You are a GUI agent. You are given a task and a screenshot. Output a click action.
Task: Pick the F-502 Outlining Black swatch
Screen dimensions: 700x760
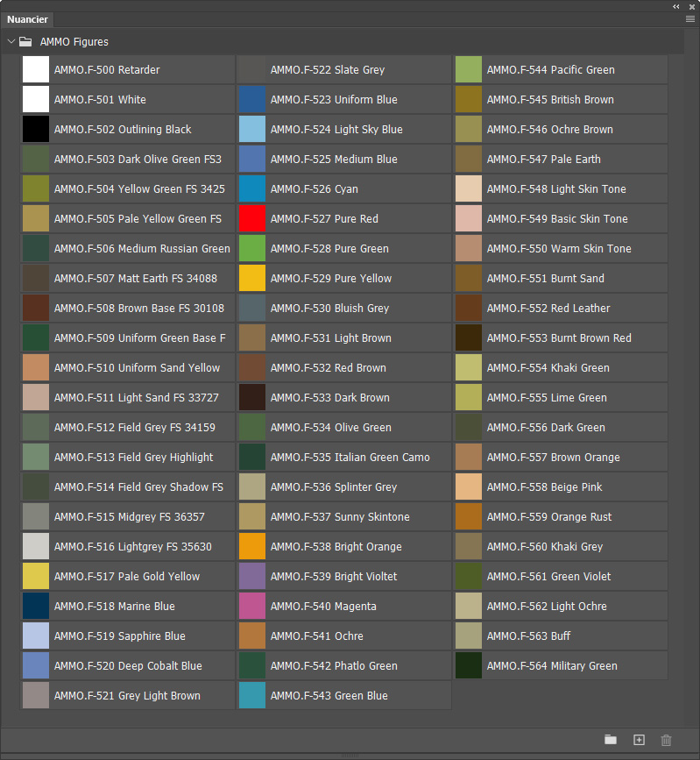point(36,129)
